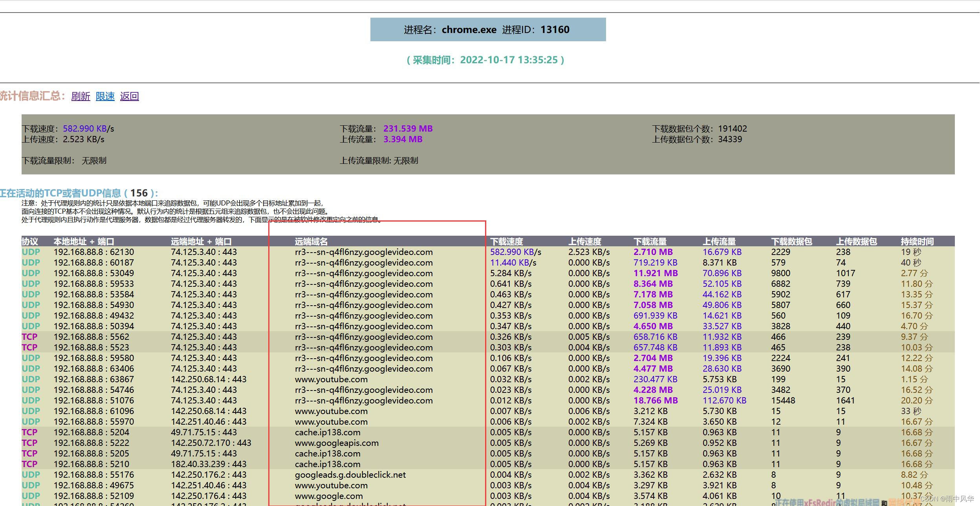Image resolution: width=980 pixels, height=506 pixels.
Task: Click the 持续时间 column header
Action: pos(917,241)
